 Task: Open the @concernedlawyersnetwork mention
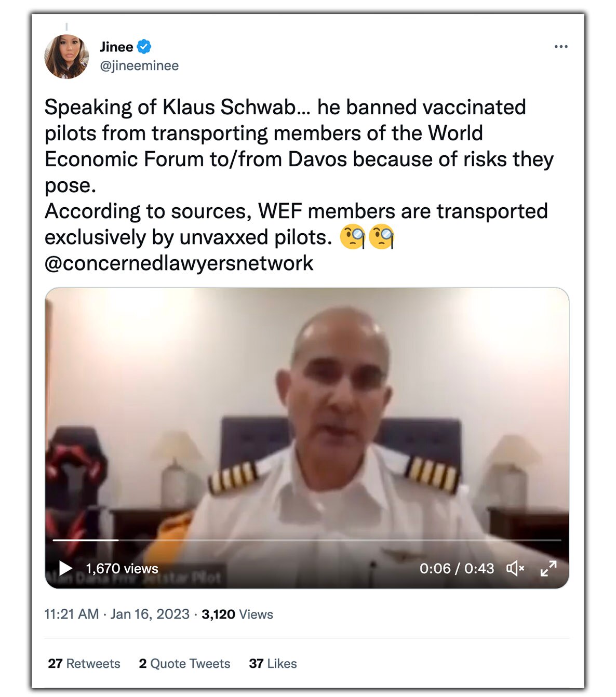pyautogui.click(x=179, y=263)
